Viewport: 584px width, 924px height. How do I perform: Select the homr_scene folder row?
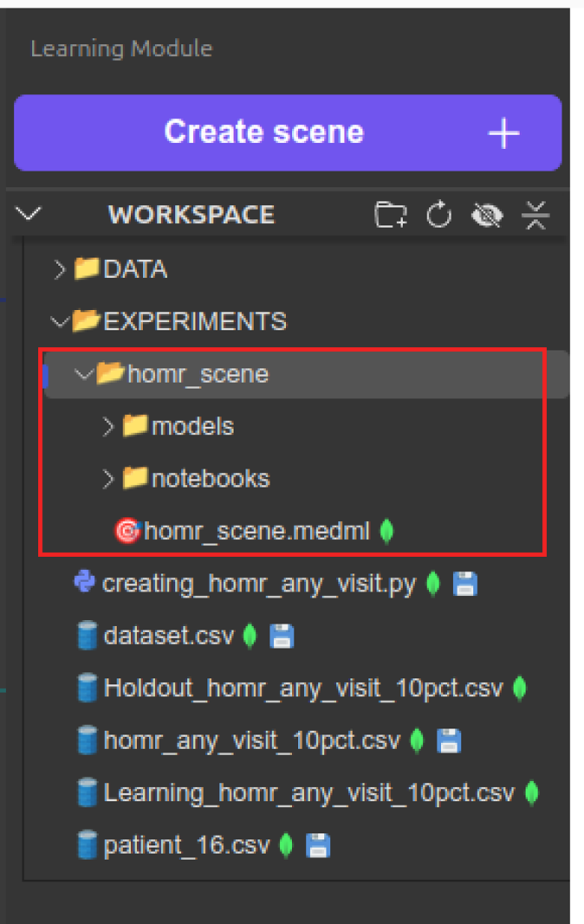[198, 374]
